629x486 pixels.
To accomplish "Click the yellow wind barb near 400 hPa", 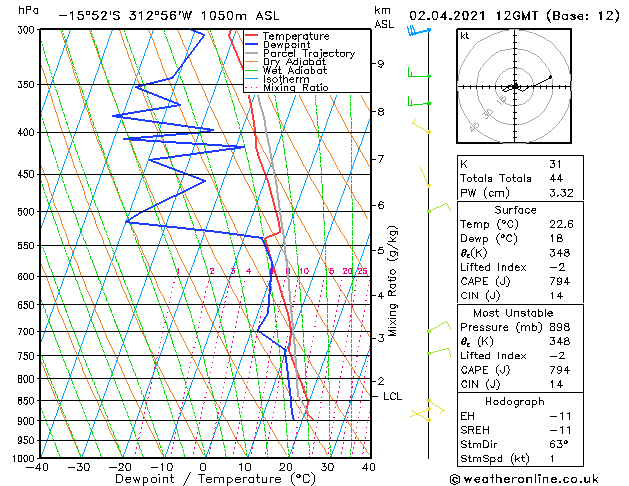I will coord(421,126).
